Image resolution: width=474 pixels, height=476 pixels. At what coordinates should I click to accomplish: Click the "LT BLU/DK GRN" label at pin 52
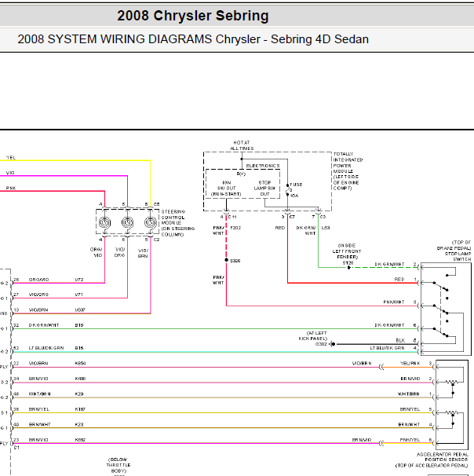point(46,348)
